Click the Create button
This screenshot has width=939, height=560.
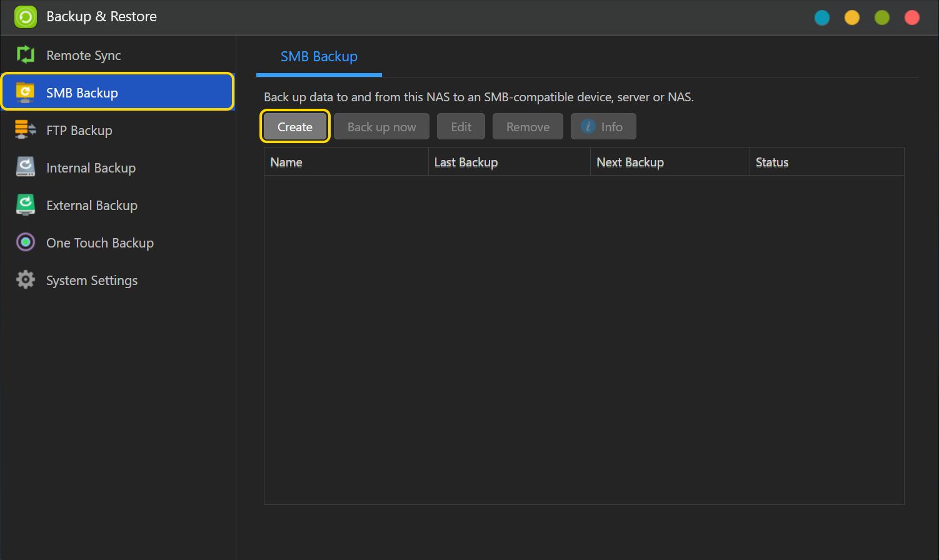(295, 127)
